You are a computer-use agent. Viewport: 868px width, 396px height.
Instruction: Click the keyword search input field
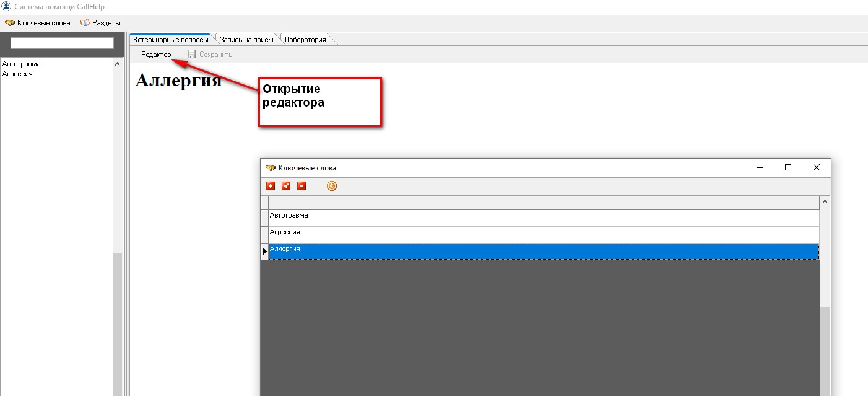[x=62, y=43]
